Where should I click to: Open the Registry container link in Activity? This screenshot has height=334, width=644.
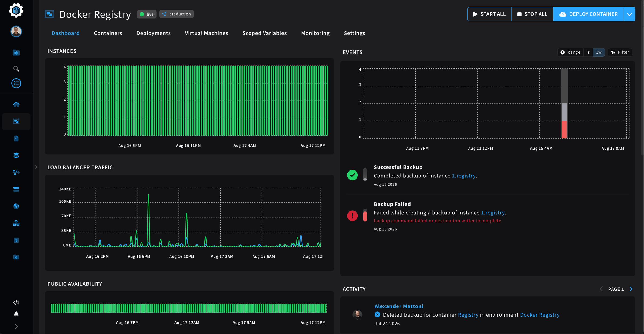(x=468, y=315)
